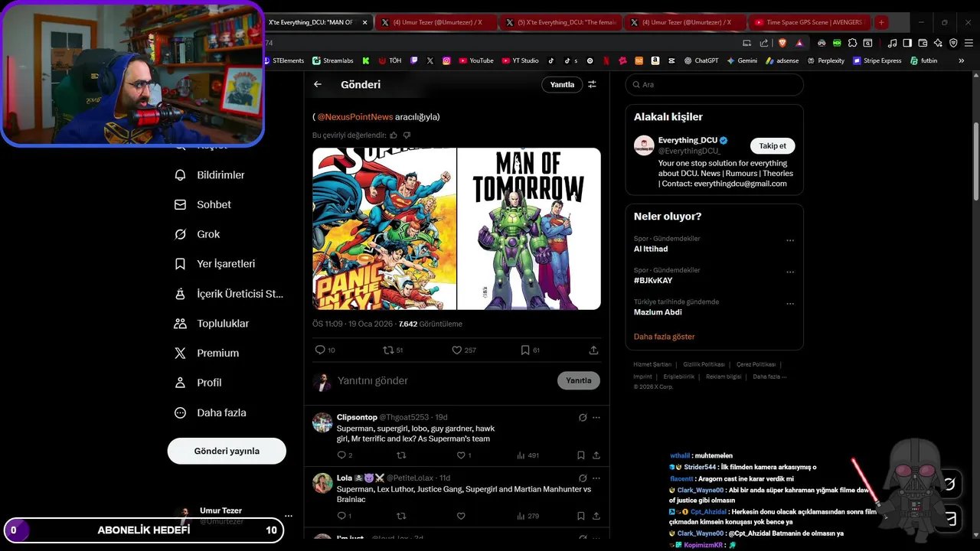Switch to first Umur Tezer X tab
The image size is (980, 551).
pyautogui.click(x=436, y=22)
